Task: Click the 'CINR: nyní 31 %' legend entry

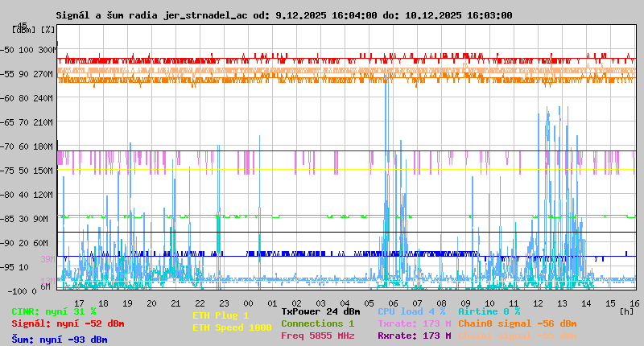Action: [x=54, y=311]
